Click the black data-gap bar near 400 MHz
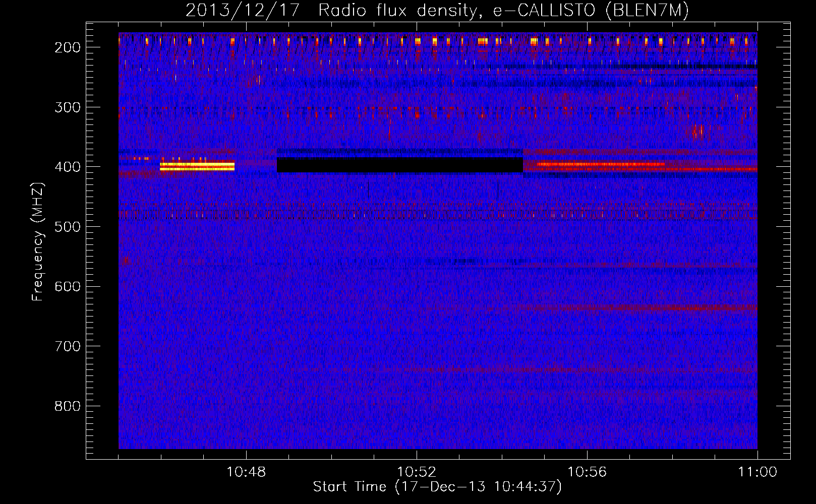 tap(400, 165)
